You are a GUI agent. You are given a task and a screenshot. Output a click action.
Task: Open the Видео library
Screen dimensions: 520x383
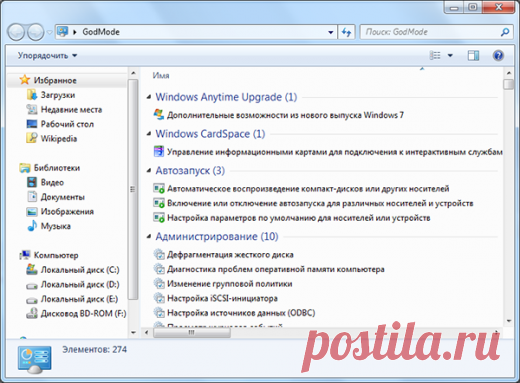click(52, 182)
